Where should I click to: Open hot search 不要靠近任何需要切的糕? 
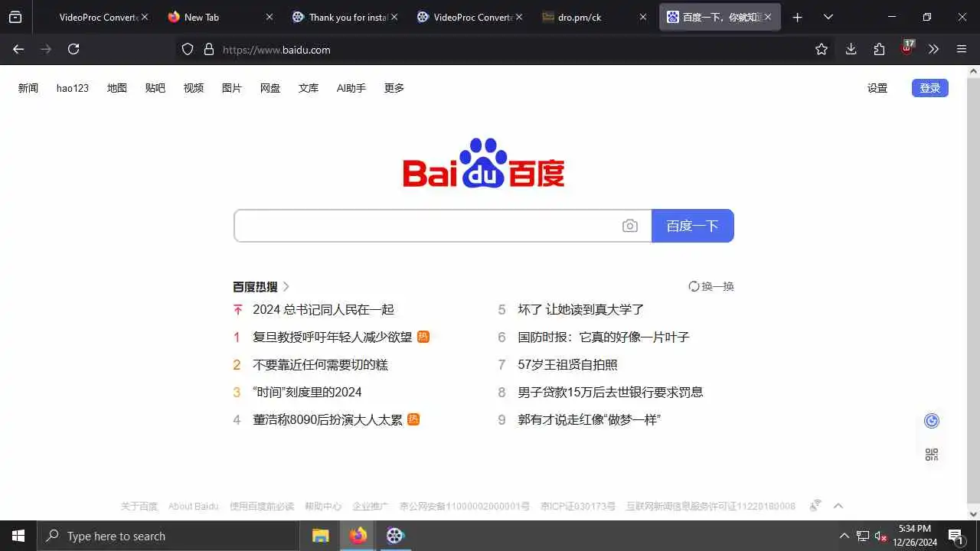click(x=320, y=364)
